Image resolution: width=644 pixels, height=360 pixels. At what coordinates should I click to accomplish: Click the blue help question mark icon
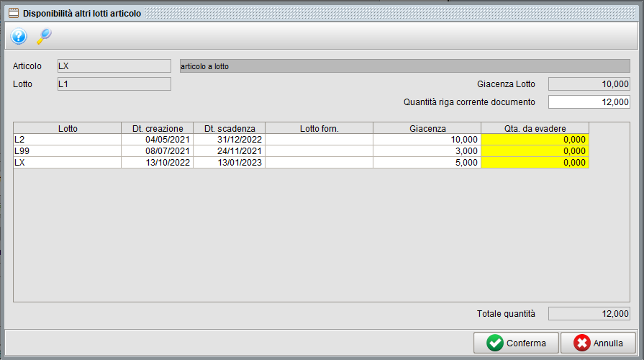pos(19,36)
